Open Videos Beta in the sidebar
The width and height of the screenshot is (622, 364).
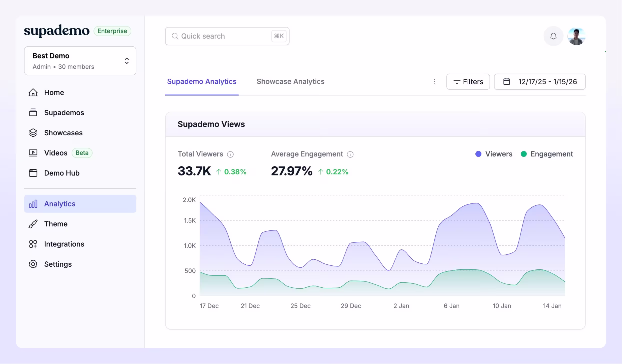tap(56, 153)
